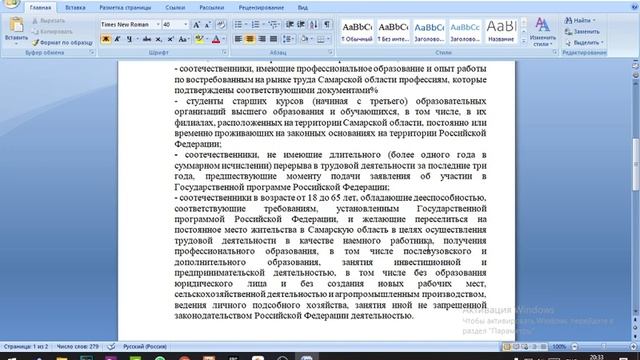
Task: Toggle Italic formatting (К)
Action: [118, 39]
